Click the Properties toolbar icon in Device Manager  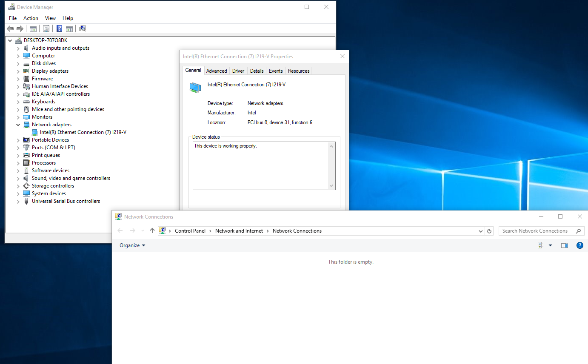pyautogui.click(x=46, y=28)
